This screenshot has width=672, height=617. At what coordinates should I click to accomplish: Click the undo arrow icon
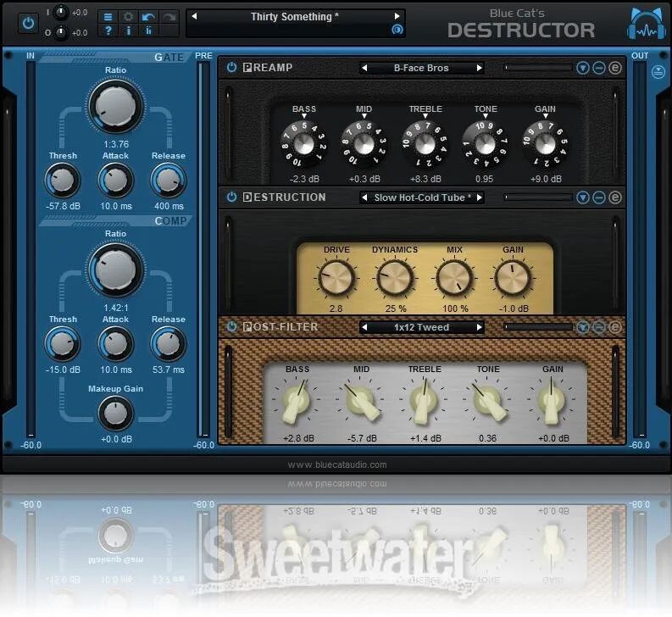coord(148,17)
